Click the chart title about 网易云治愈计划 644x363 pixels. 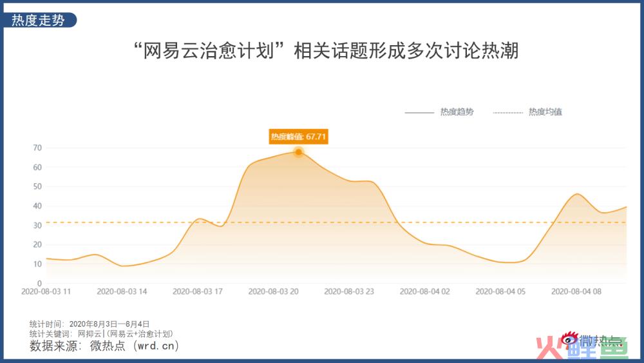(326, 51)
